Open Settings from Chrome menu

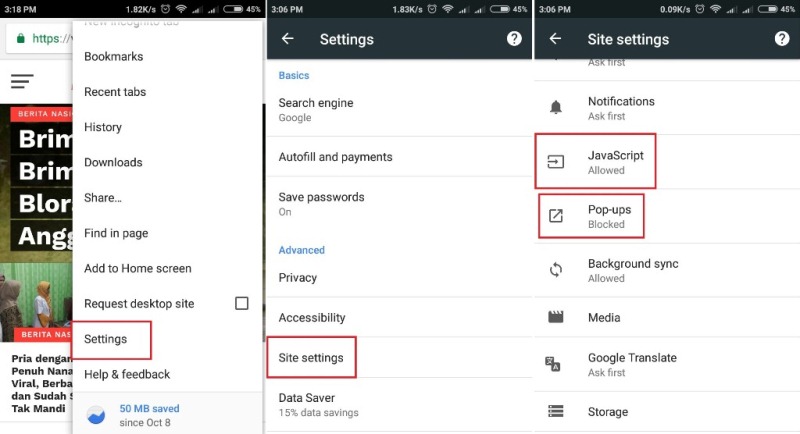[167, 339]
